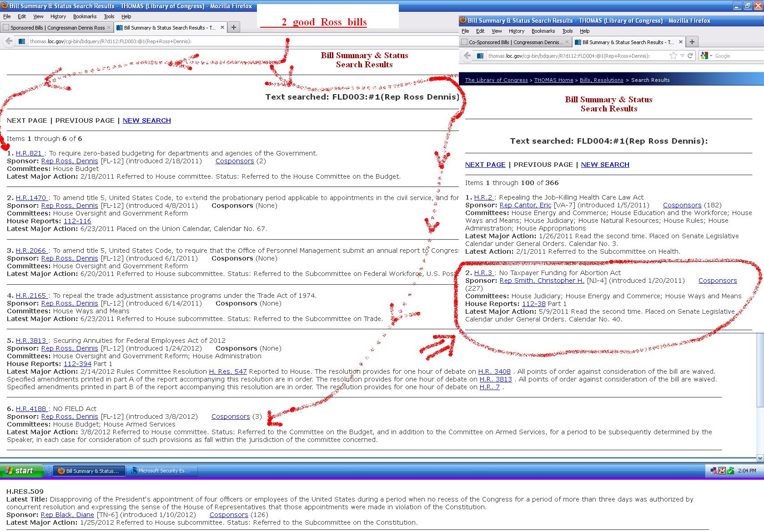Viewport: 764px width, 532px height.
Task: Open House Report 112-116 link
Action: coord(77,221)
